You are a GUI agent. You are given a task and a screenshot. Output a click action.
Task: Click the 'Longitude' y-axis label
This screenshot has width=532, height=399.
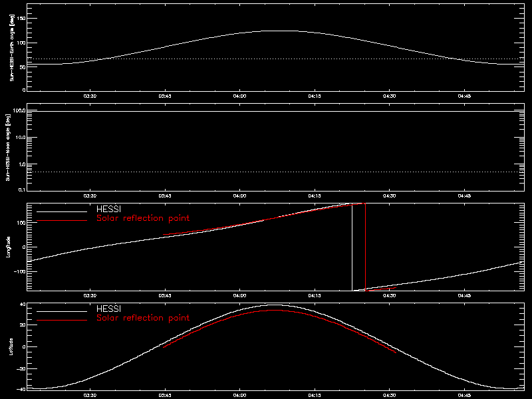coord(8,247)
